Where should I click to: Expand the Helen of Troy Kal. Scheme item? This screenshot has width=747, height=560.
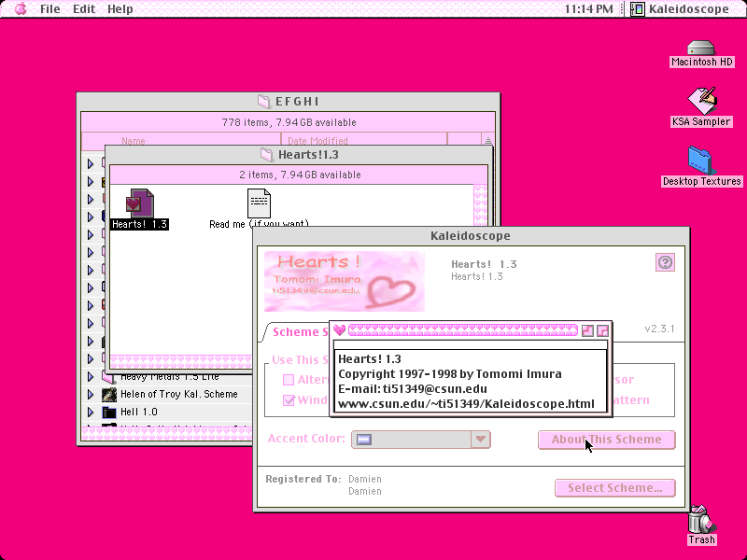click(91, 394)
